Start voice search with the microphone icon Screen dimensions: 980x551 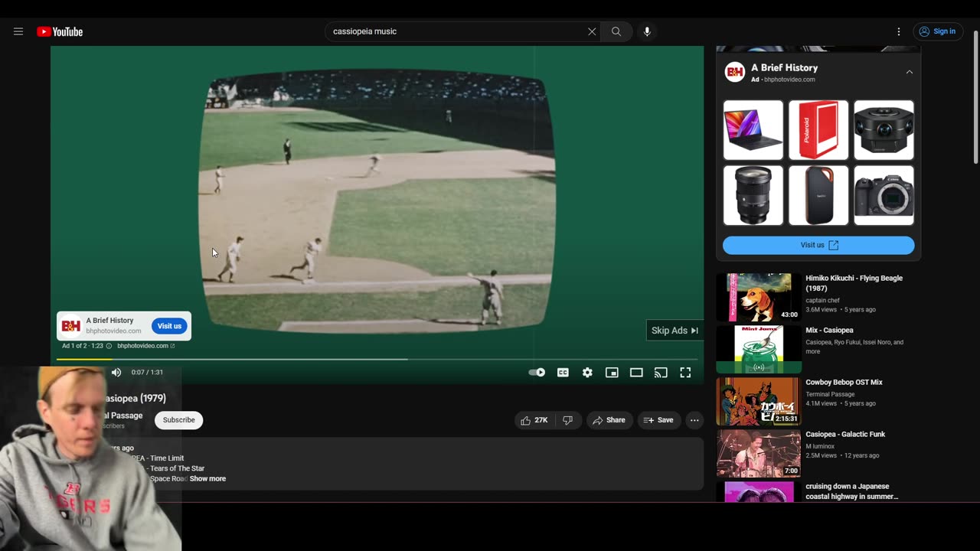pyautogui.click(x=647, y=31)
